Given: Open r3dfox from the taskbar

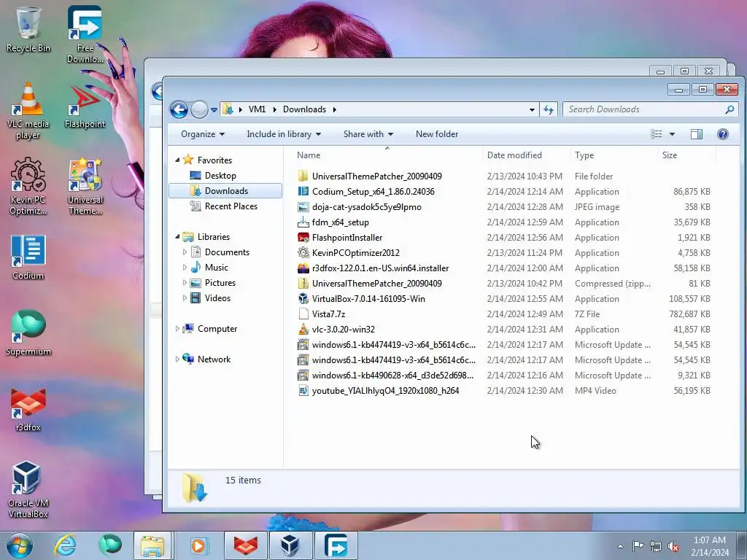Looking at the screenshot, I should pyautogui.click(x=245, y=545).
